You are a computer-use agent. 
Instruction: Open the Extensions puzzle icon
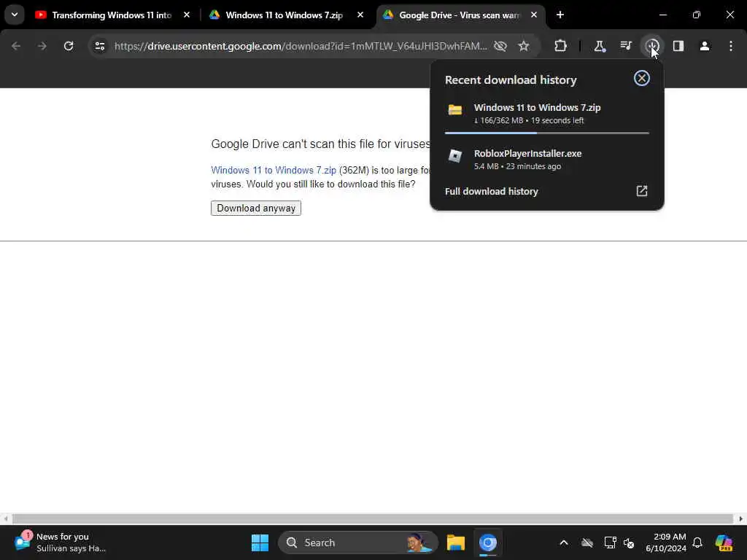tap(561, 46)
